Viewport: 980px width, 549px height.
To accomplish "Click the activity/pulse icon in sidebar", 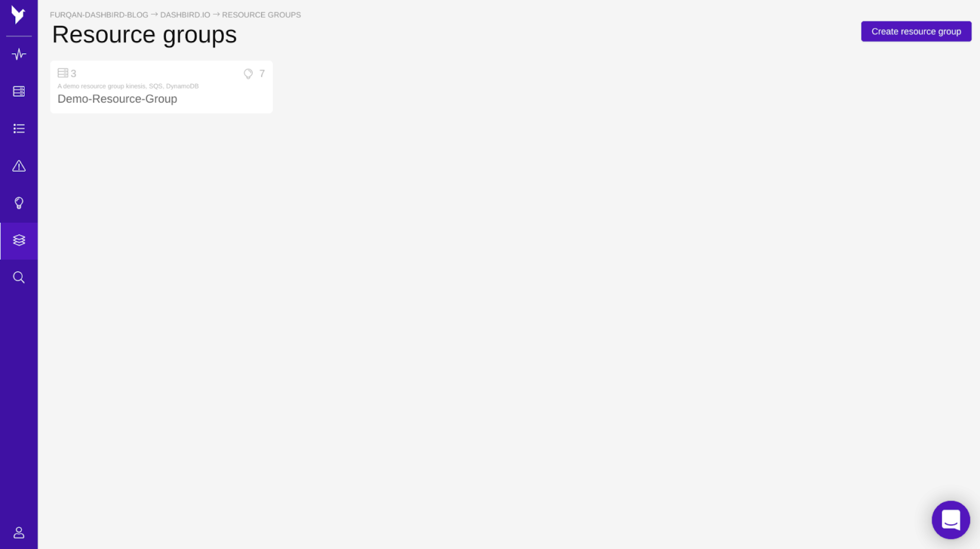I will tap(19, 54).
